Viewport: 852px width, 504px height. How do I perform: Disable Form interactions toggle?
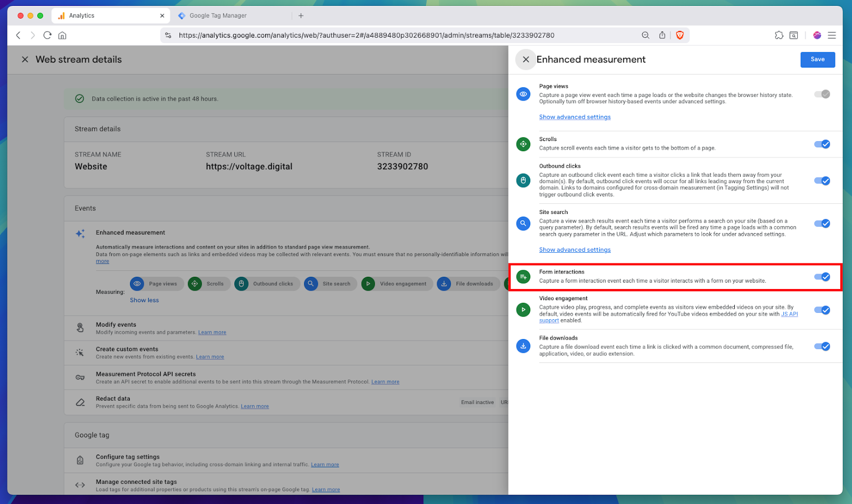(x=822, y=277)
